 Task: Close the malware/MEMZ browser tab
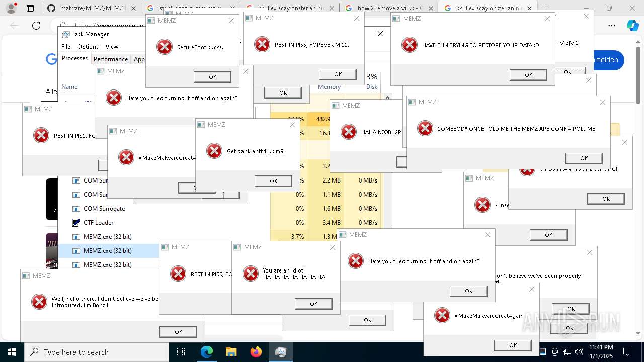133,8
